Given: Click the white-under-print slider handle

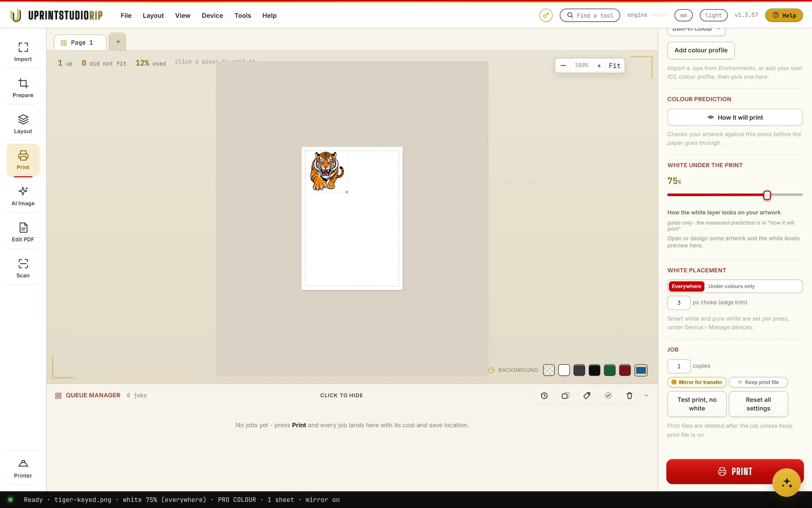Looking at the screenshot, I should coord(767,195).
